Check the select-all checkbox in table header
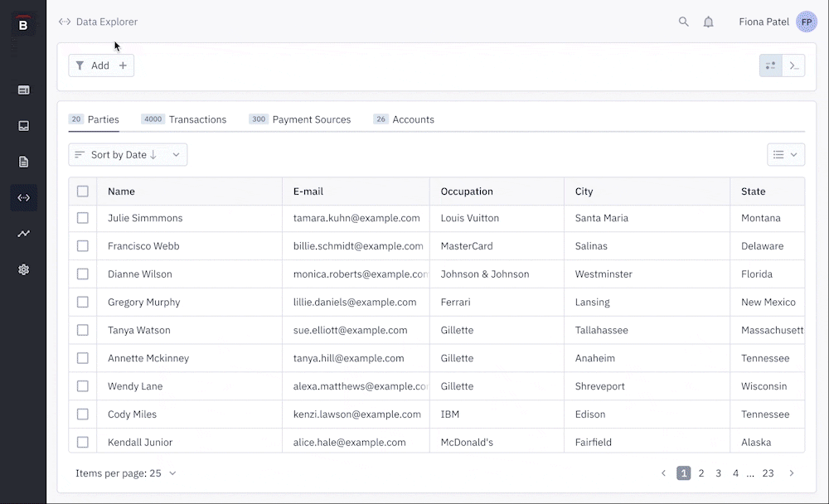 [83, 191]
